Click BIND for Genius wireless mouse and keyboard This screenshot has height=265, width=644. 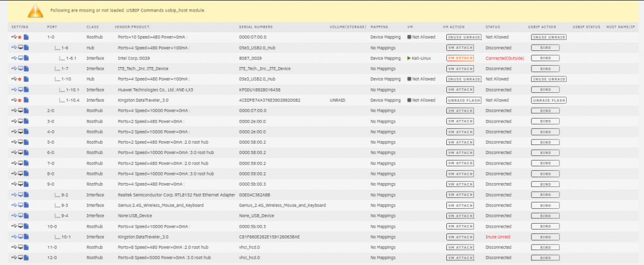(x=545, y=205)
